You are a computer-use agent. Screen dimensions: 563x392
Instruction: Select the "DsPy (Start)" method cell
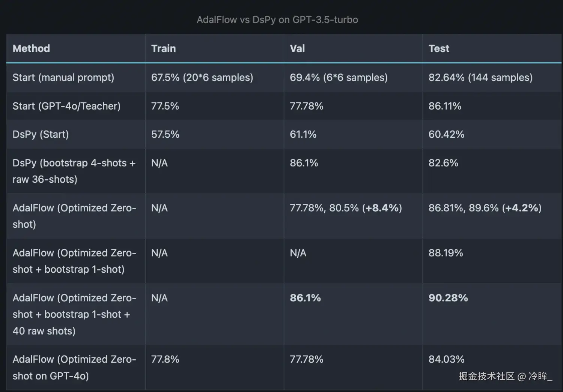41,134
